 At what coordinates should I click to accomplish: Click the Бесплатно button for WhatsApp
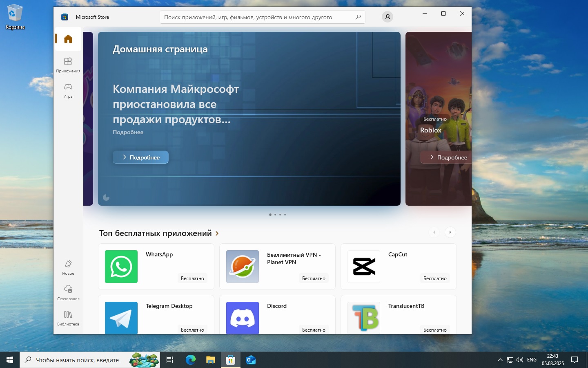point(192,278)
